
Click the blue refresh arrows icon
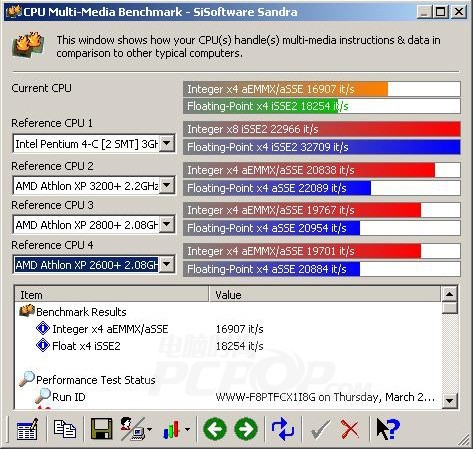pyautogui.click(x=283, y=429)
